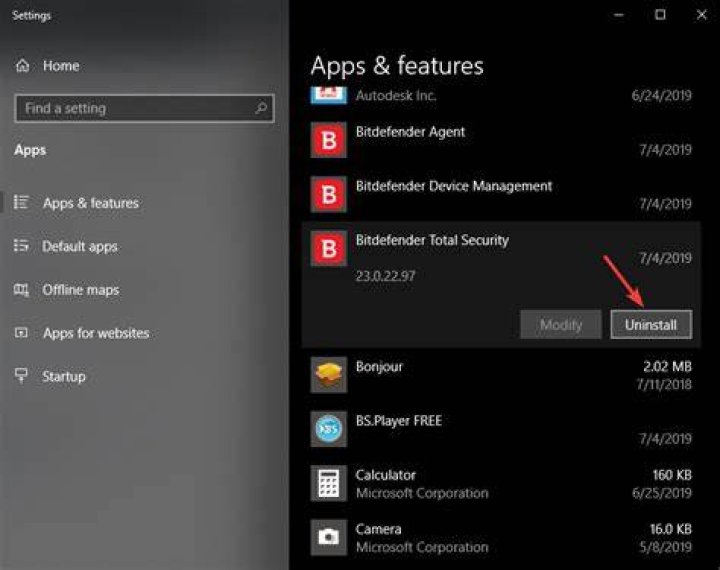Image resolution: width=720 pixels, height=570 pixels.
Task: Click the Apps section label in sidebar
Action: [30, 150]
